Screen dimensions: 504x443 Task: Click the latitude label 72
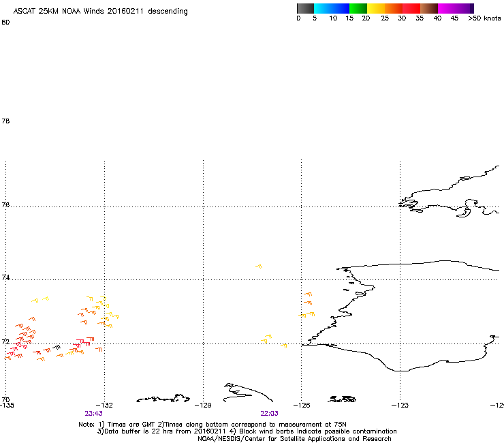(5, 341)
